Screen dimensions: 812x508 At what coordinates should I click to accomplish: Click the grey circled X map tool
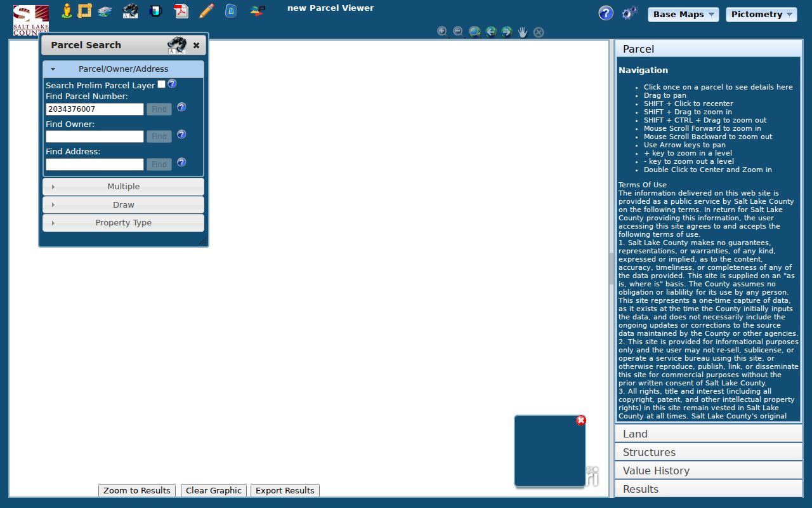coord(539,32)
